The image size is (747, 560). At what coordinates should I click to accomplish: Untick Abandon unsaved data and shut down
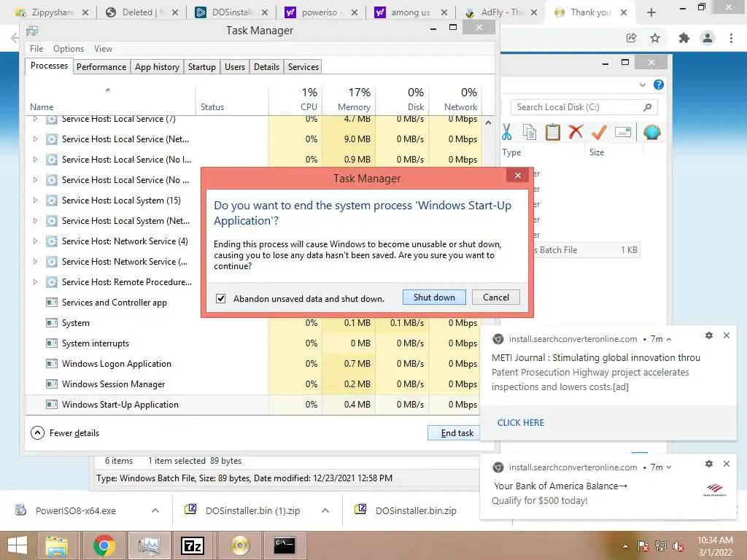point(220,298)
